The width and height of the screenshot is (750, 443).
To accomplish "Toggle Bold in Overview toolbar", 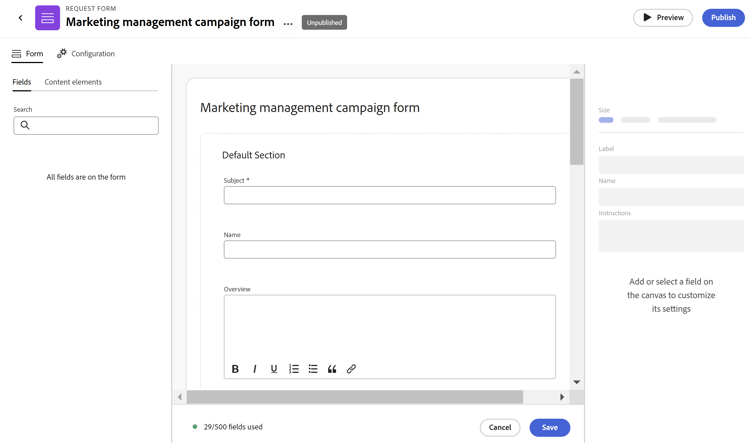I will tap(235, 369).
